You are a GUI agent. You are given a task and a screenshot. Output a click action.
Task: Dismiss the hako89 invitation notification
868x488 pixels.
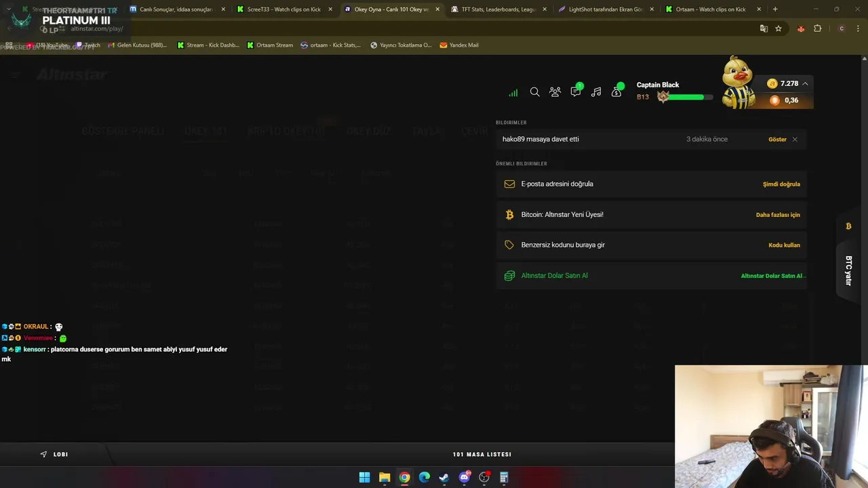[795, 140]
